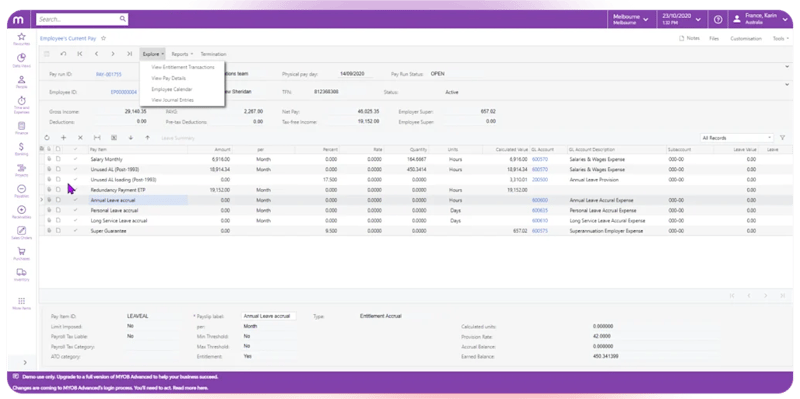Image resolution: width=800 pixels, height=399 pixels.
Task: Delete the selected pay item row
Action: 80,138
